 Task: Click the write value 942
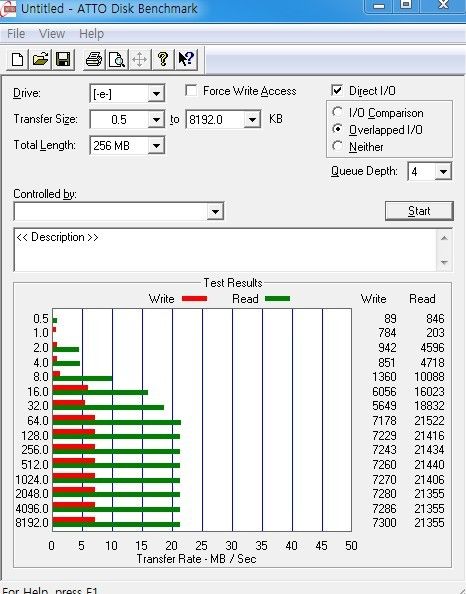click(x=387, y=347)
